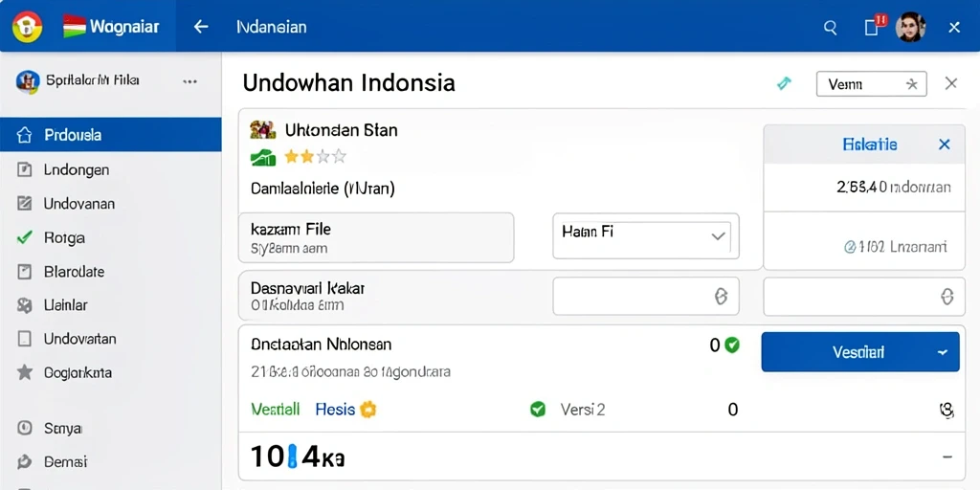The height and width of the screenshot is (490, 980).
Task: Open the Haan Fi dropdown
Action: point(646,235)
